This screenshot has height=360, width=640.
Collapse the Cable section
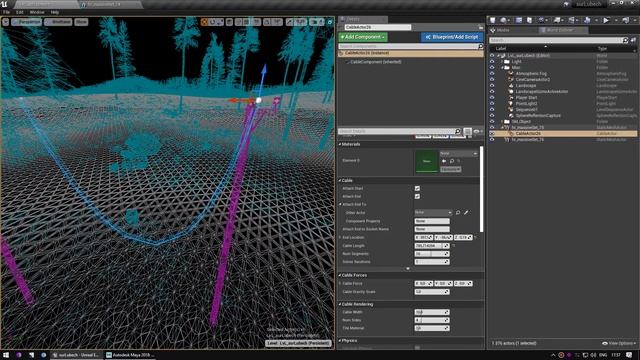point(340,180)
